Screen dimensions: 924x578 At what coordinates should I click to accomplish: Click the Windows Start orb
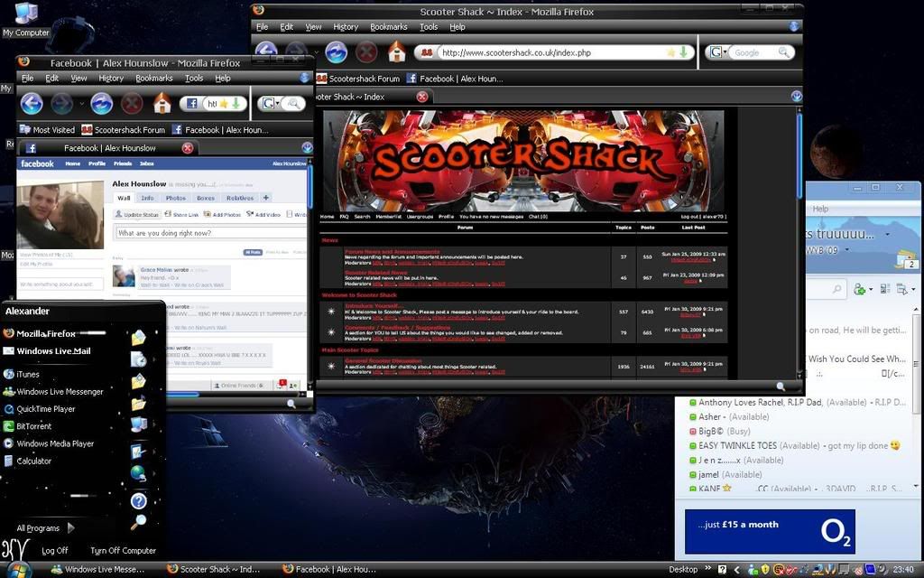coord(18,569)
